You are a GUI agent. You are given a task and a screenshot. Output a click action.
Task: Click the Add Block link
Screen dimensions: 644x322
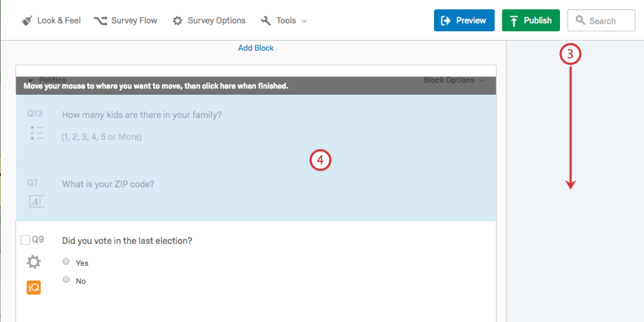[x=255, y=48]
